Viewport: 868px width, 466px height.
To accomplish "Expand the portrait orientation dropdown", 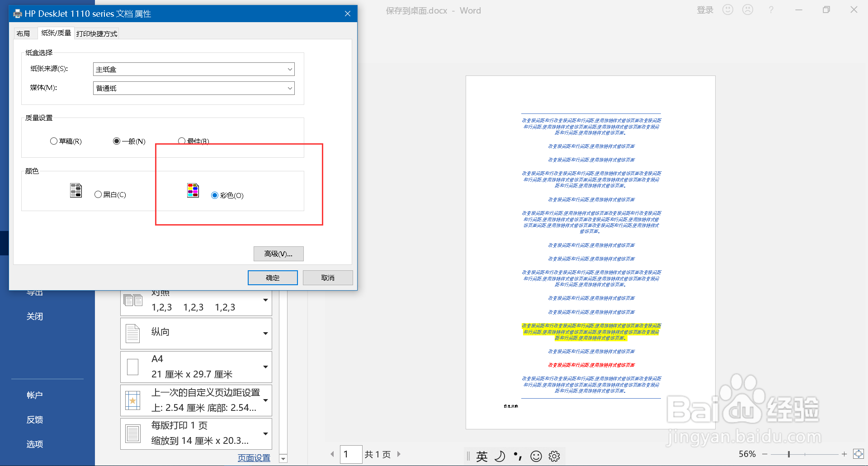I will (266, 334).
